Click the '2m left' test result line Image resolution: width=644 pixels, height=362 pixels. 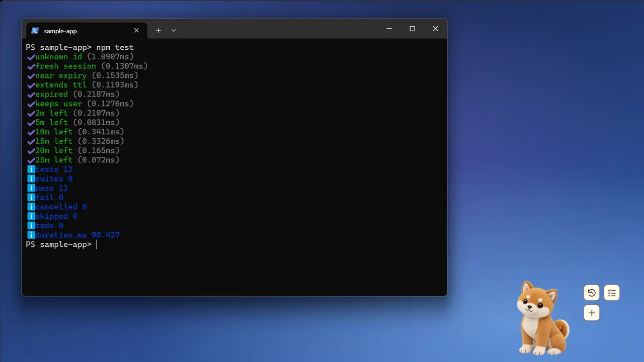click(x=73, y=113)
